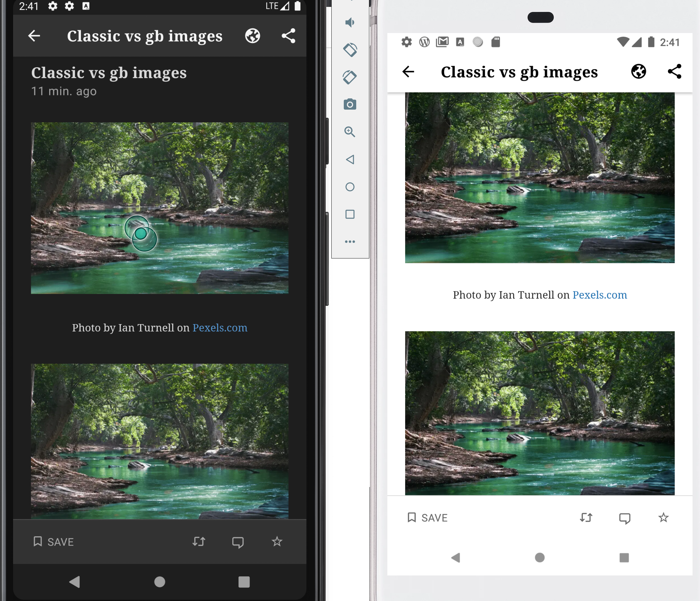Open Pexels.com on the mirrored phone
Image resolution: width=700 pixels, height=601 pixels.
pyautogui.click(x=600, y=295)
